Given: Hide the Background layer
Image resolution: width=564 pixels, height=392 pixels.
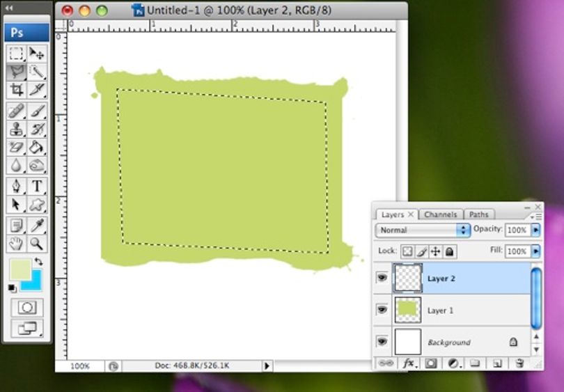Looking at the screenshot, I should 382,341.
